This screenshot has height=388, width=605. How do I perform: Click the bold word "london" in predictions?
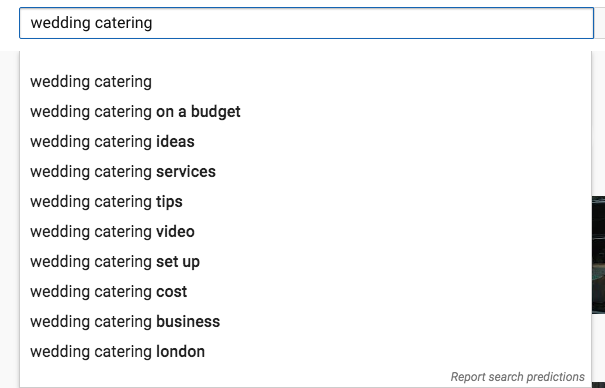pyautogui.click(x=180, y=352)
